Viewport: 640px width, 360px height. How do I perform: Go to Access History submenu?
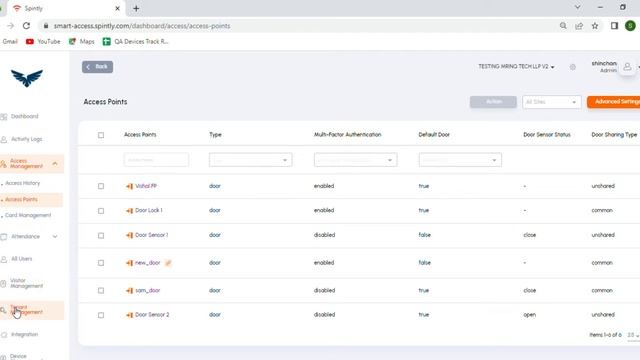(22, 183)
